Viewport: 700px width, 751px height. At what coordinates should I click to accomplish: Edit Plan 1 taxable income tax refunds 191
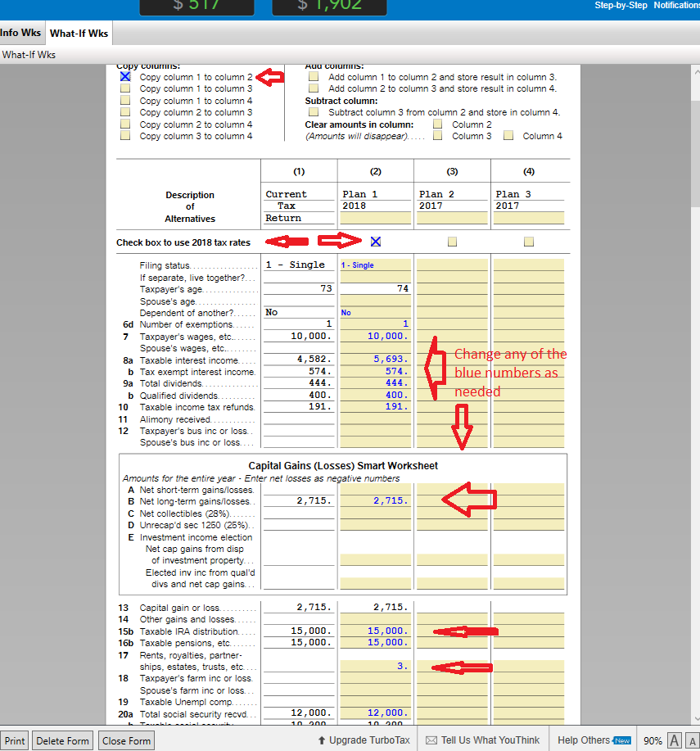[x=375, y=407]
